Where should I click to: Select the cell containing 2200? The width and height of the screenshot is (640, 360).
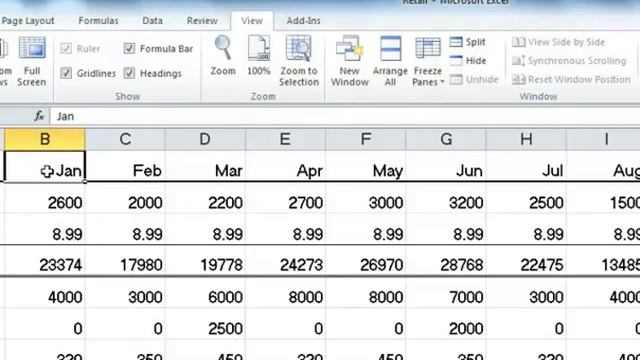coord(205,198)
